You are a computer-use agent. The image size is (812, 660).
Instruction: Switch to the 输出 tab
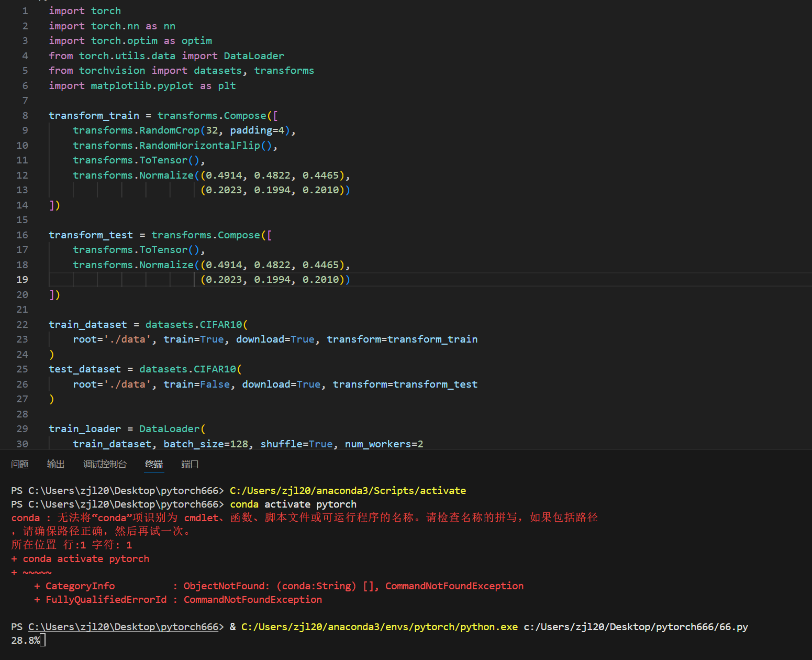[56, 464]
